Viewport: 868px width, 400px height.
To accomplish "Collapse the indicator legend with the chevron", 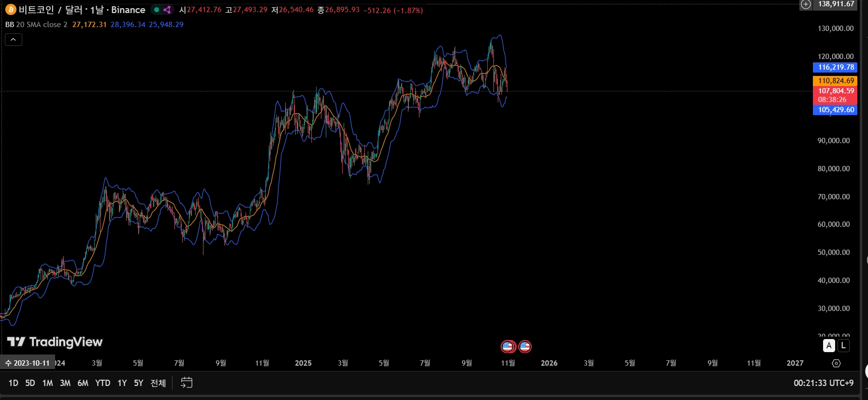I will coord(14,40).
